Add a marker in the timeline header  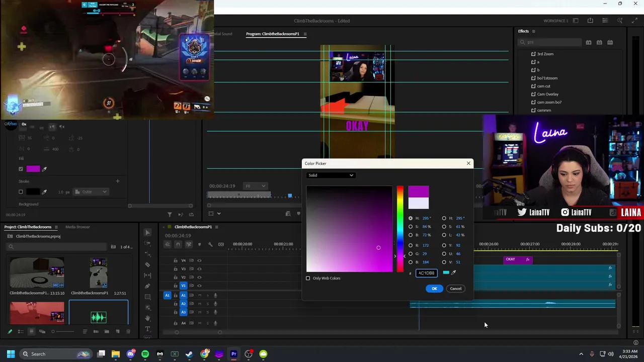(x=199, y=244)
